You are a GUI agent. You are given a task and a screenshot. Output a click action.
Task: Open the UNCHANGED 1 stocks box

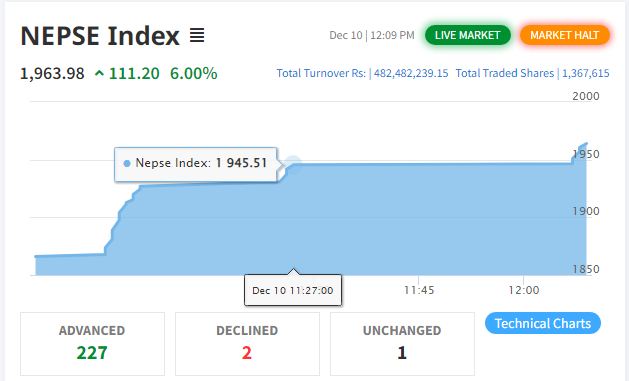click(x=402, y=344)
